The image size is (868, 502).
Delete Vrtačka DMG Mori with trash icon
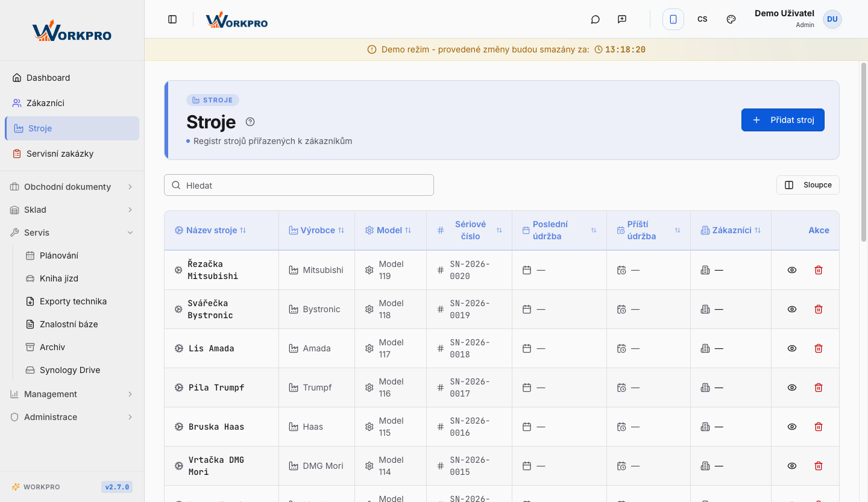819,466
